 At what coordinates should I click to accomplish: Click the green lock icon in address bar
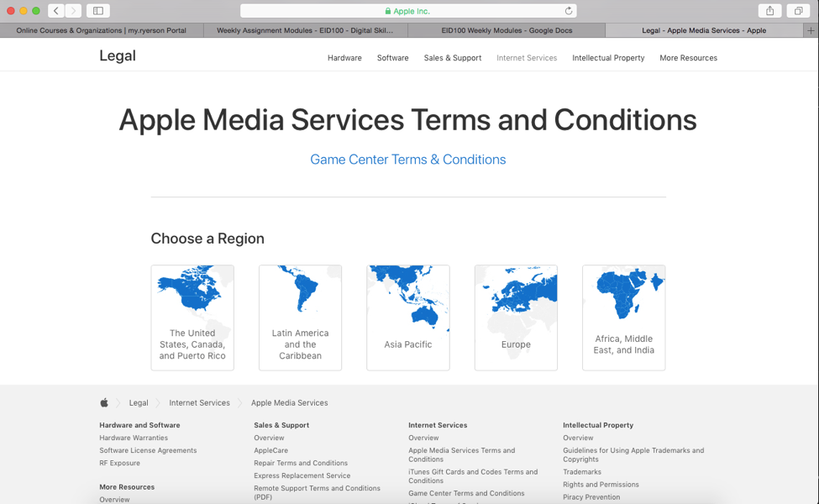point(387,11)
